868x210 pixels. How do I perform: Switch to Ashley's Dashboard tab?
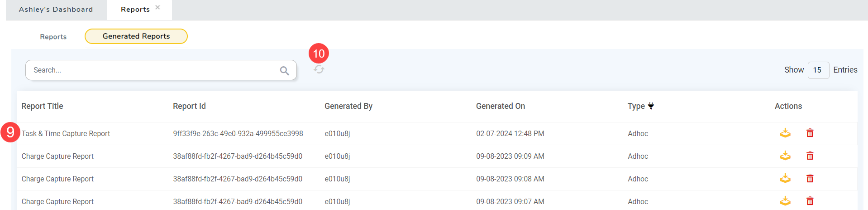tap(56, 10)
